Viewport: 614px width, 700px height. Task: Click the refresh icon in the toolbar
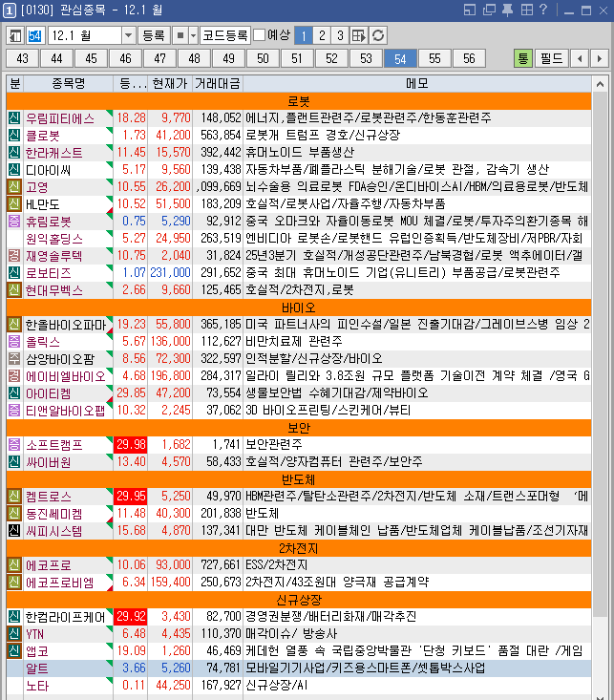point(379,35)
